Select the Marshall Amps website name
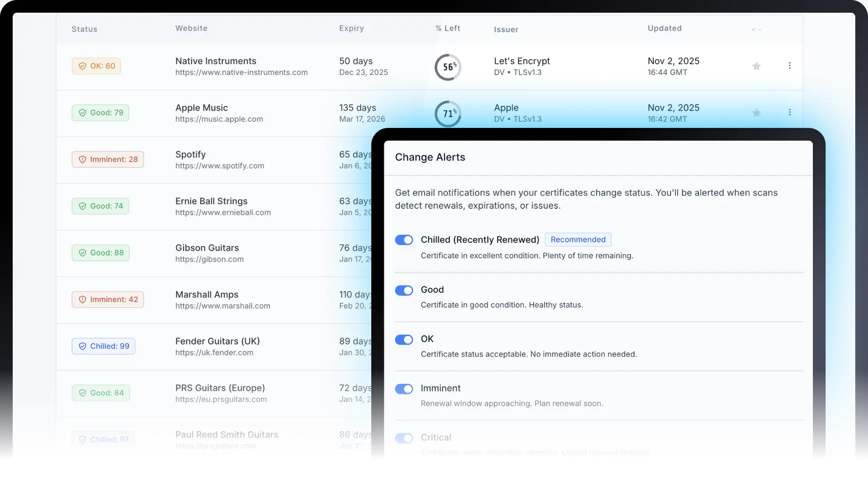Viewport: 868px width, 488px height. coord(207,295)
